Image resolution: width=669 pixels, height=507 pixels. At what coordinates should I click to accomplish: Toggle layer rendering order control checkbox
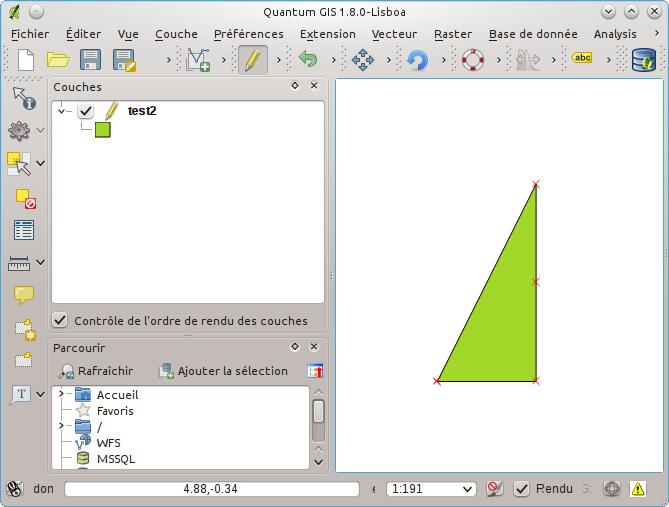coord(60,321)
